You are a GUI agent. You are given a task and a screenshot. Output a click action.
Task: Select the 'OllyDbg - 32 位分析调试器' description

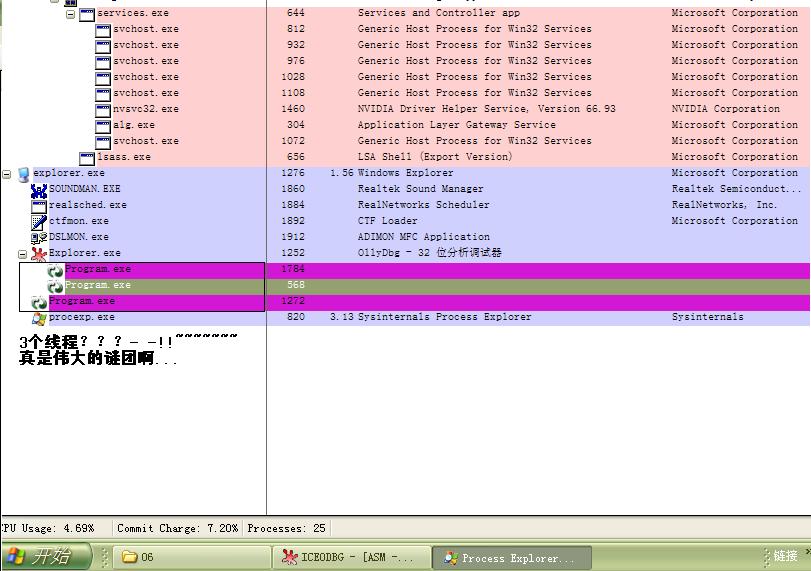(429, 253)
